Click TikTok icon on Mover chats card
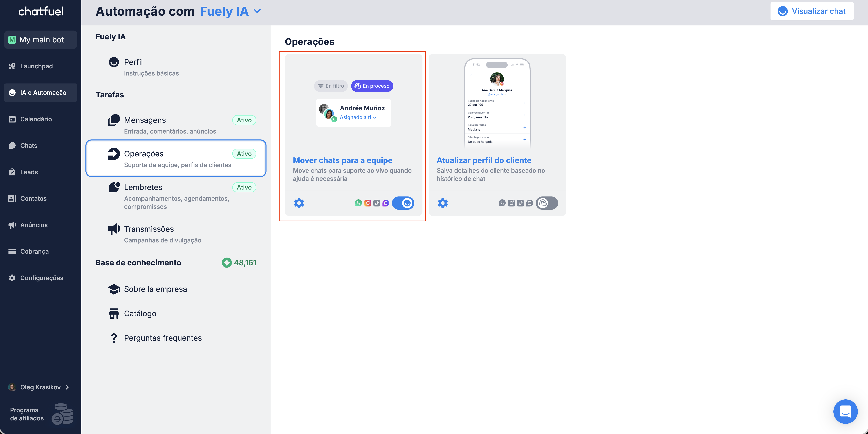Viewport: 868px width, 434px height. point(377,203)
